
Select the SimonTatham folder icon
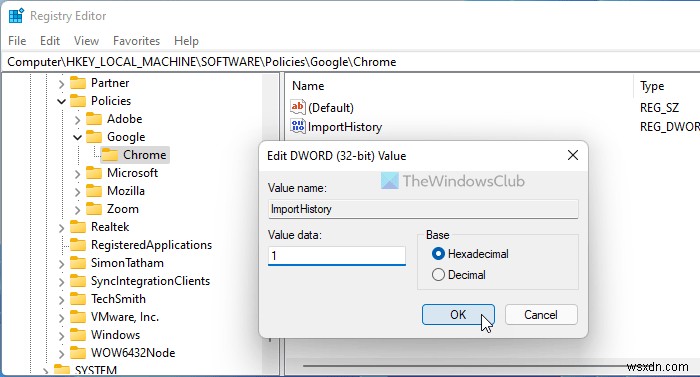click(78, 263)
